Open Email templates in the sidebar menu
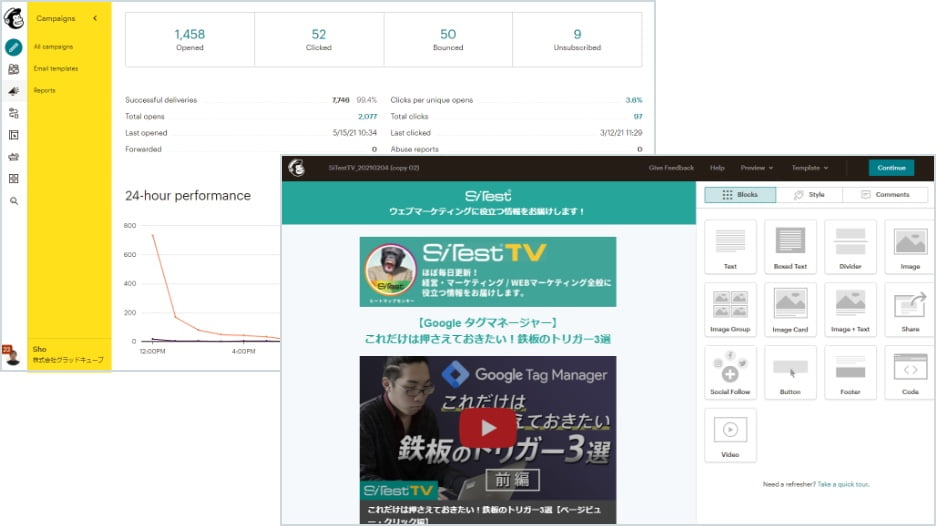The image size is (936, 526). (x=56, y=69)
